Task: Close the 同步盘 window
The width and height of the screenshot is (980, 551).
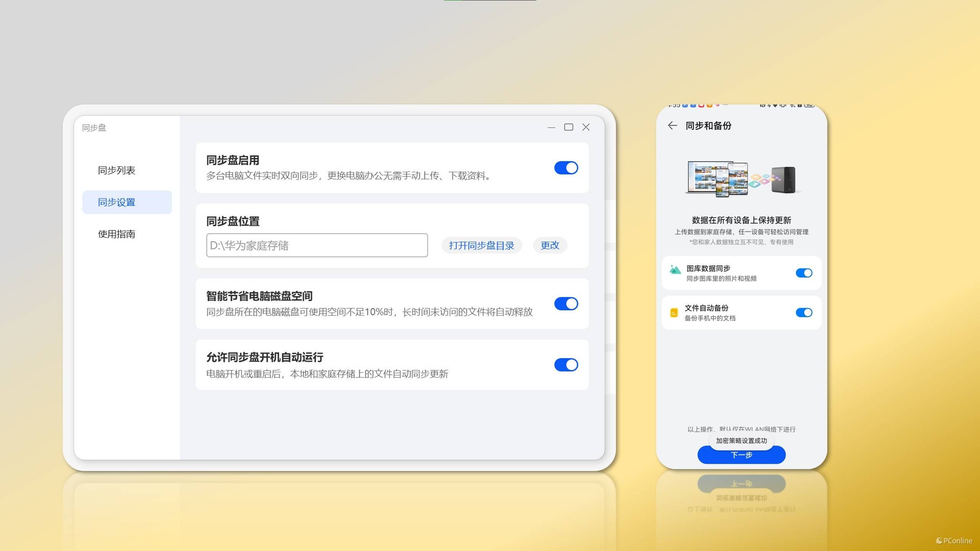Action: click(x=586, y=127)
